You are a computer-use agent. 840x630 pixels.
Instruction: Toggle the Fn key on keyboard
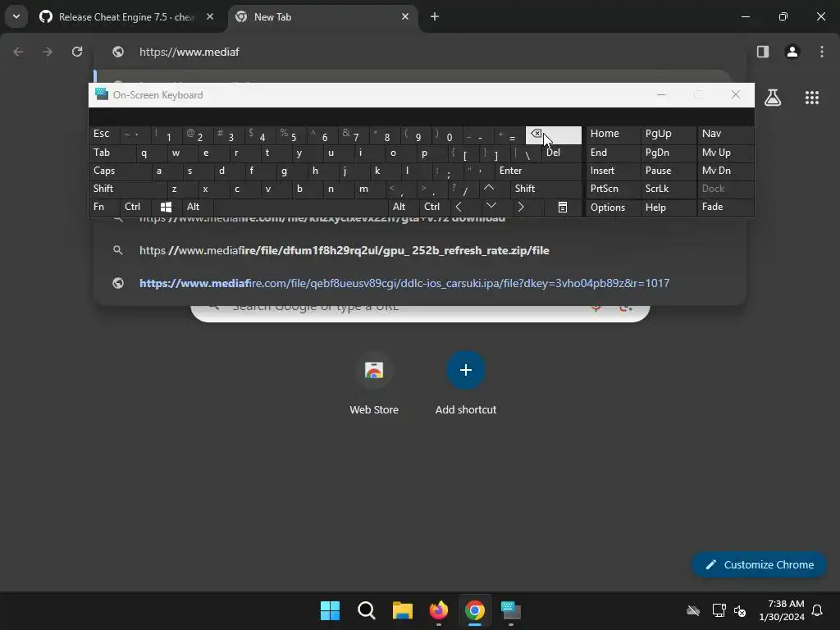click(104, 207)
